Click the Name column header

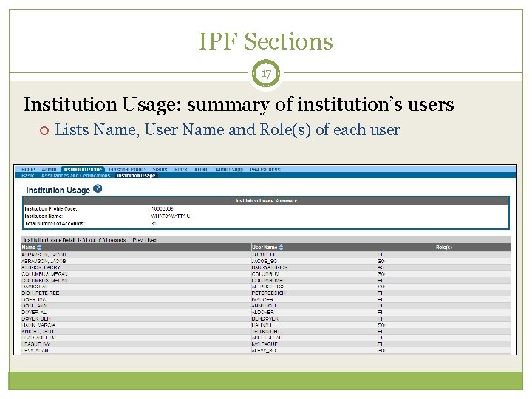(29, 248)
